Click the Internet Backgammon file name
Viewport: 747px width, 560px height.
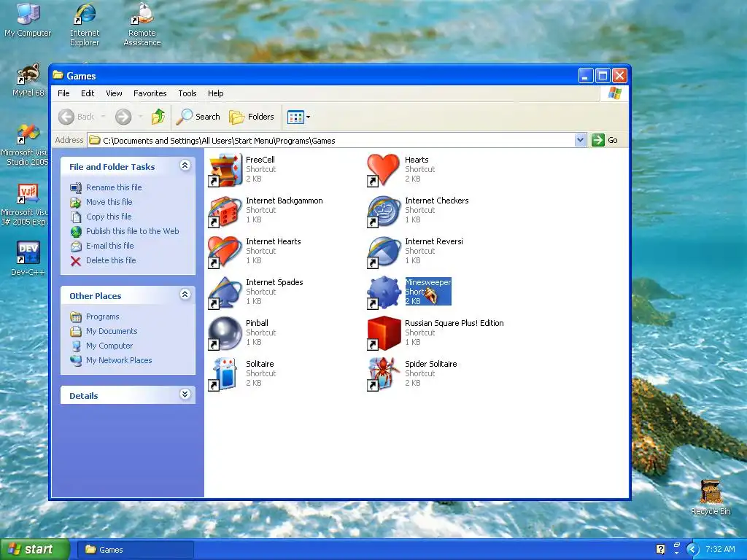tap(284, 201)
